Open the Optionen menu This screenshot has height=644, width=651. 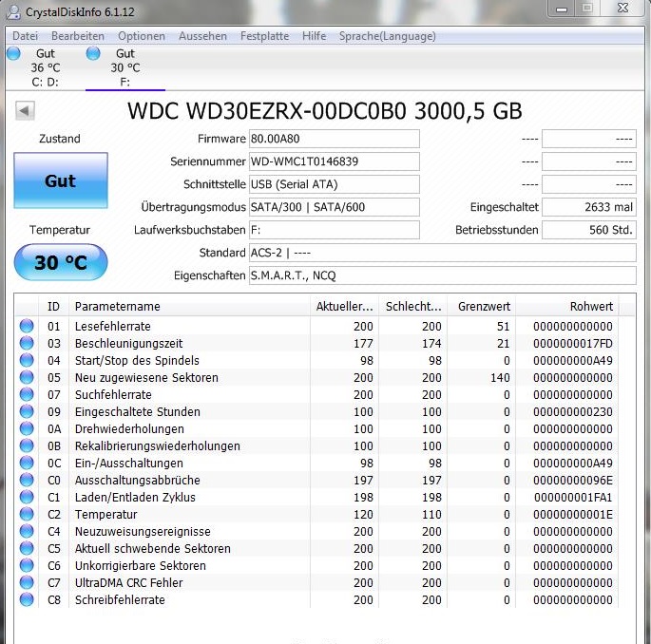coord(142,36)
